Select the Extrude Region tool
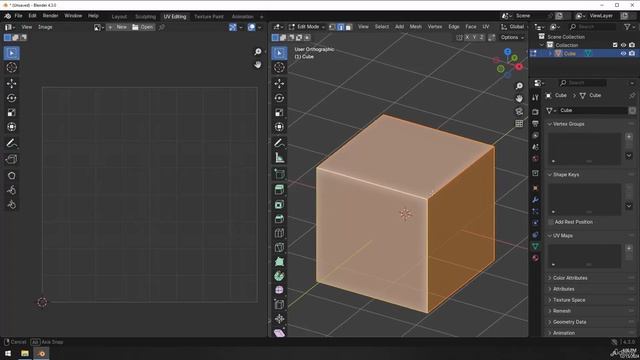The height and width of the screenshot is (360, 640). click(279, 190)
